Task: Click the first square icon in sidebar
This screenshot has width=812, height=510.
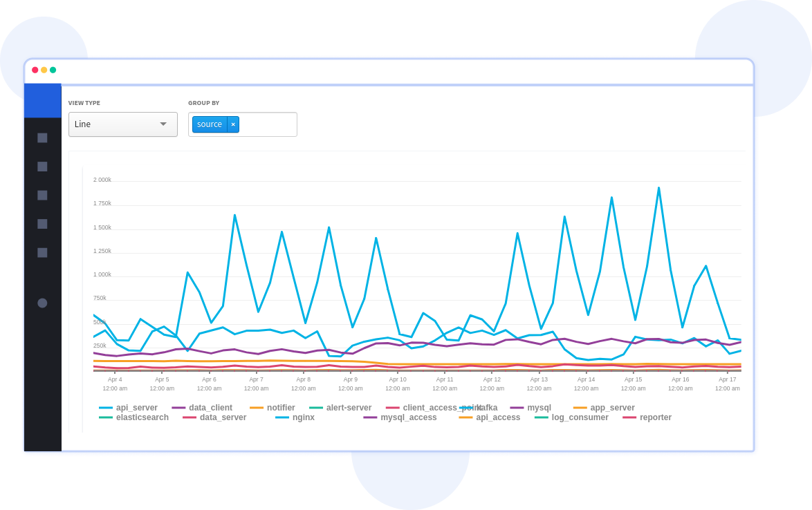Action: tap(42, 138)
